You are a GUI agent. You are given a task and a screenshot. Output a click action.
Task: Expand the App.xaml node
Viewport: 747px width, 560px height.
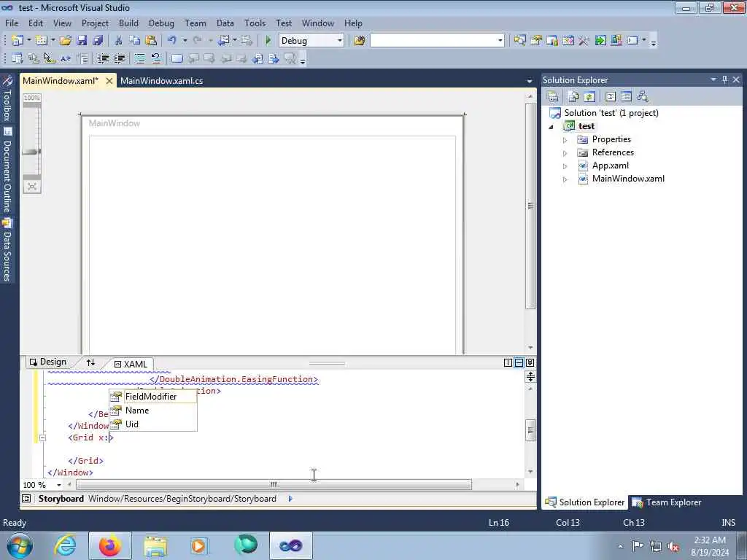click(x=565, y=166)
